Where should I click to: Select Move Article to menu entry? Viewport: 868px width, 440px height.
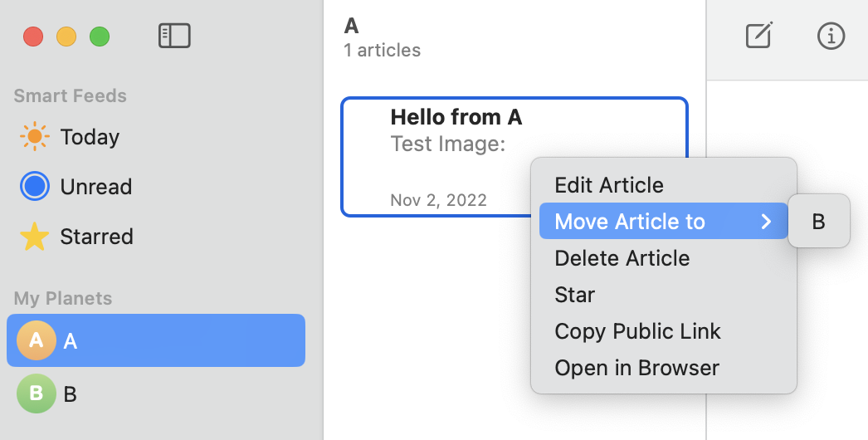point(664,221)
